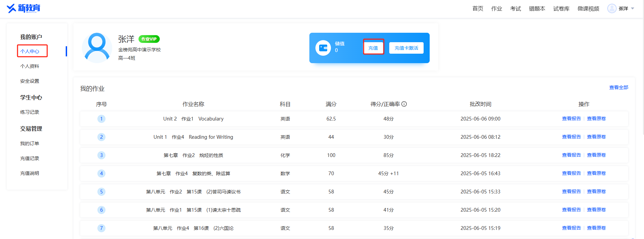Click the score cell 45分 +11
Screen dimensions: 644x239
click(388, 174)
